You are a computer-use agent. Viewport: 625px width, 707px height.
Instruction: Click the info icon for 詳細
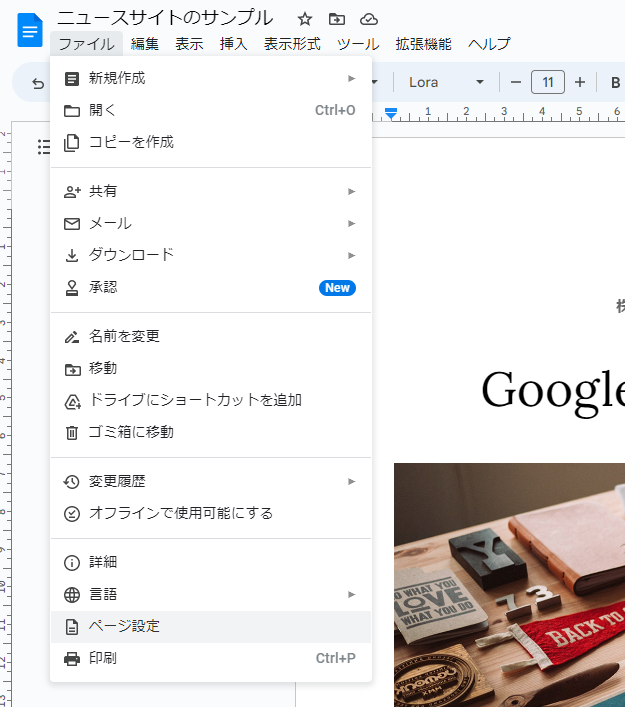(72, 563)
